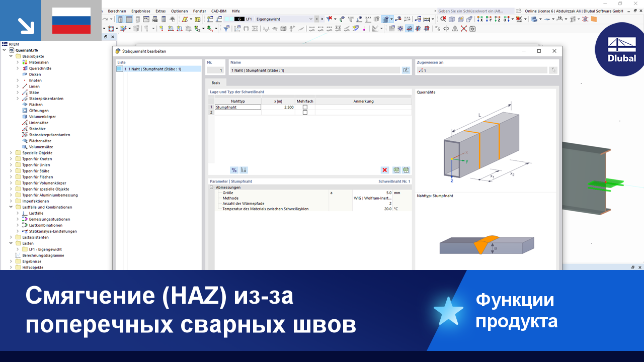Click the cyan color swatch of list entry 1

pyautogui.click(x=119, y=69)
